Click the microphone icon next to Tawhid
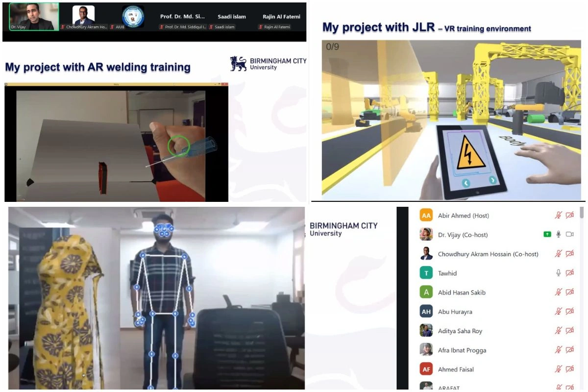The width and height of the screenshot is (588, 392). click(x=558, y=273)
